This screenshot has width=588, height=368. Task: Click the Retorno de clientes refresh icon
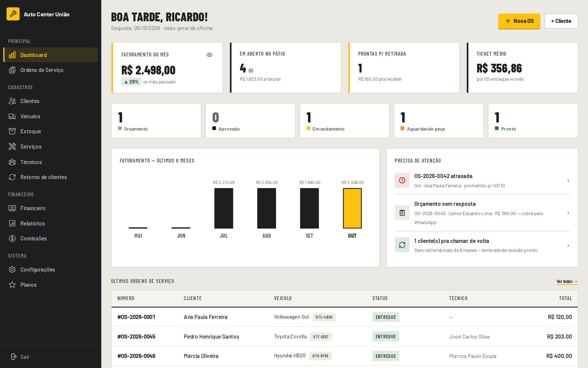pyautogui.click(x=12, y=177)
